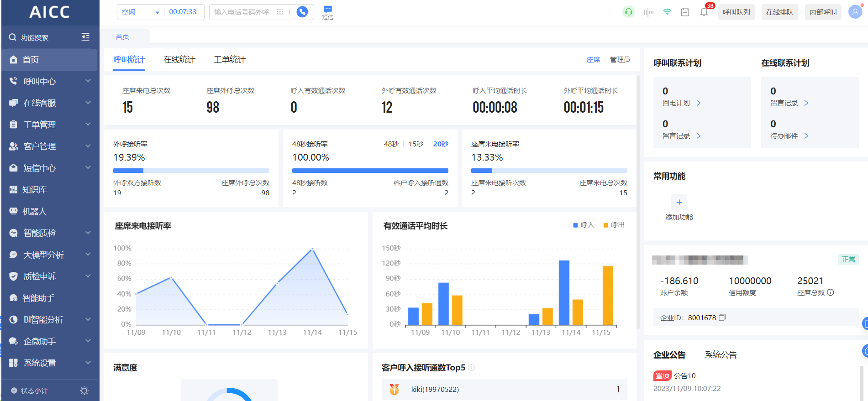Select the 48秒 threshold option
868x401 pixels.
[x=391, y=144]
